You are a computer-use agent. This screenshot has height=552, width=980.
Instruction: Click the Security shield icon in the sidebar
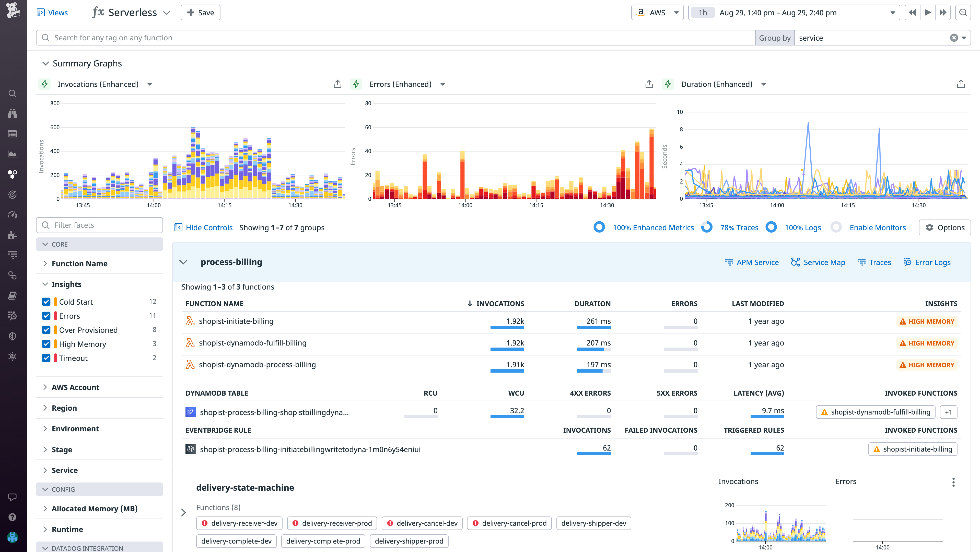click(x=13, y=336)
